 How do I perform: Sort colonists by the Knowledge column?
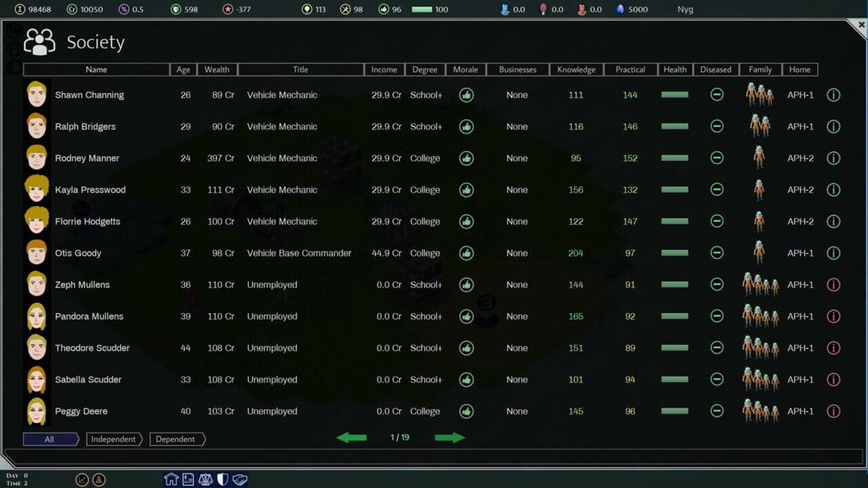click(x=576, y=69)
